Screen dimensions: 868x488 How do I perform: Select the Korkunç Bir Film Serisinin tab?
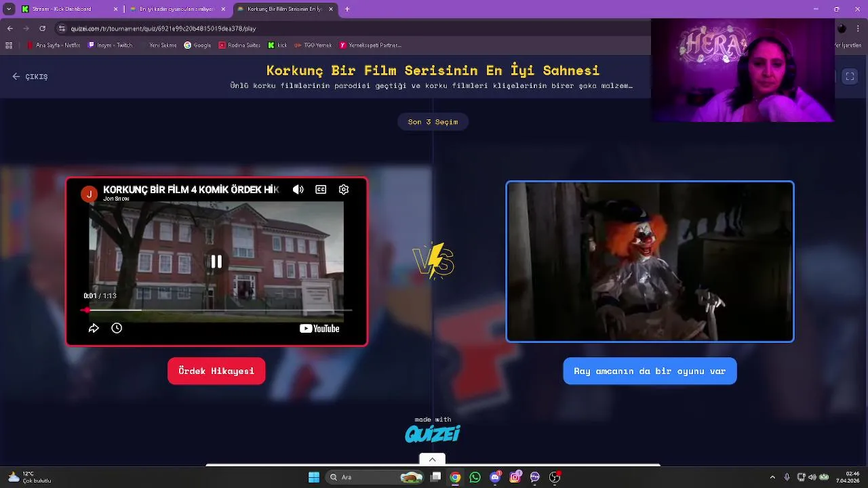tap(285, 9)
